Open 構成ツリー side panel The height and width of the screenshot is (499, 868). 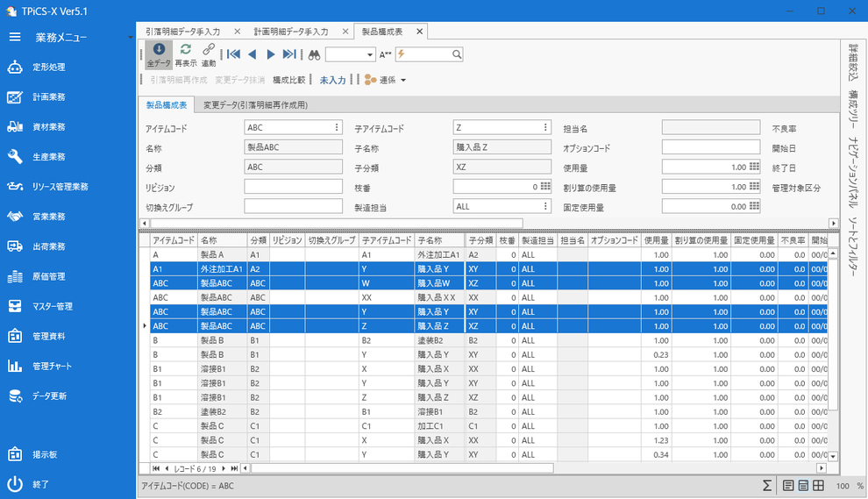[x=853, y=110]
